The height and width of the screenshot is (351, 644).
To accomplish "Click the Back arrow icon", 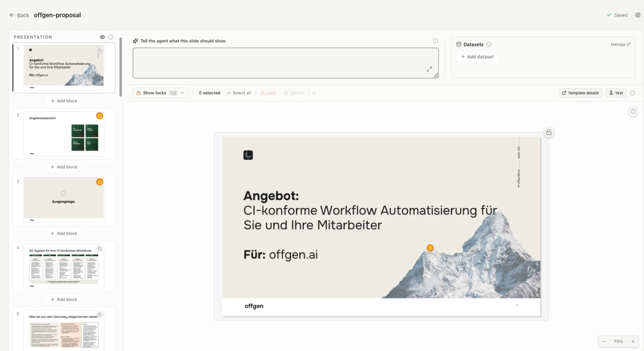I will tap(12, 15).
